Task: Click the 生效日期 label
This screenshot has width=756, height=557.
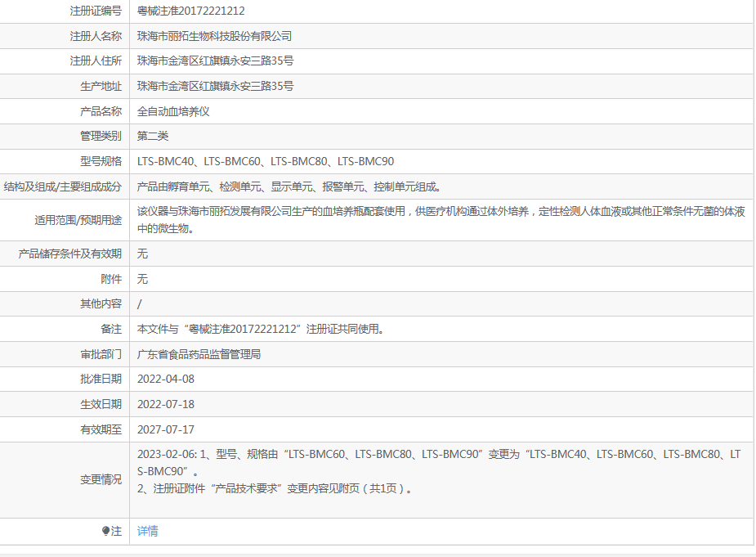Action: click(101, 405)
